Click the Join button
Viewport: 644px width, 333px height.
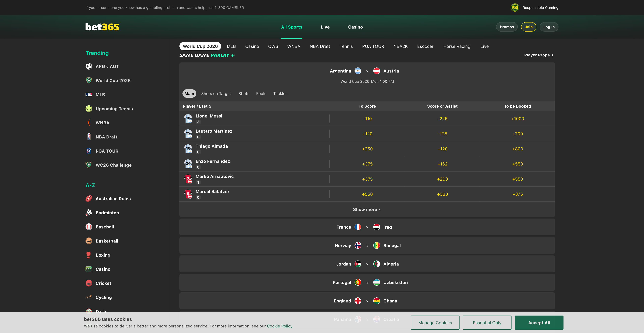pyautogui.click(x=528, y=27)
